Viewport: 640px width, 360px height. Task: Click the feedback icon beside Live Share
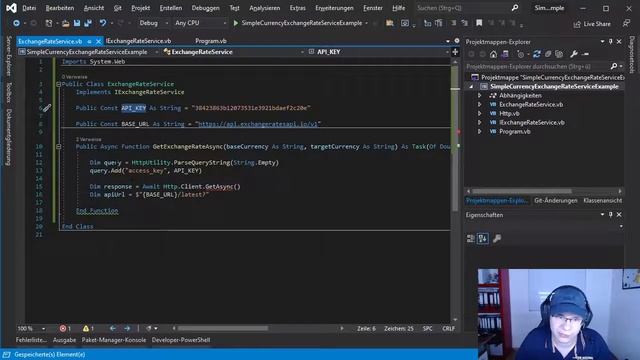pos(626,24)
